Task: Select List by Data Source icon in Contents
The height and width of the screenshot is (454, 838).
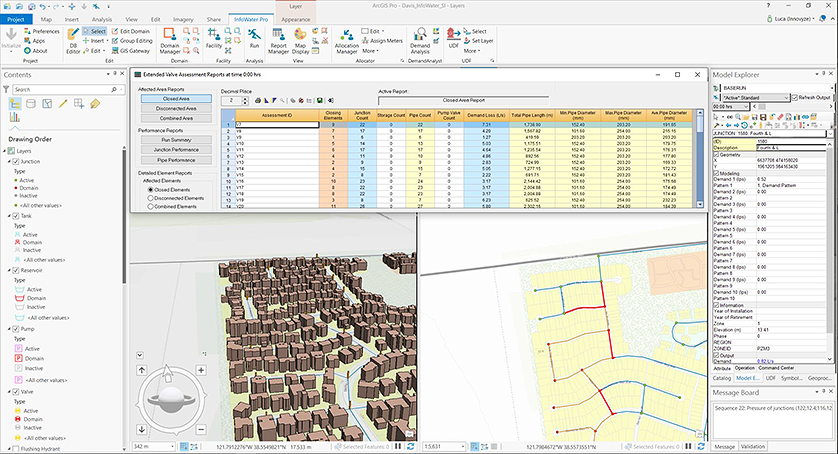Action: (31, 104)
